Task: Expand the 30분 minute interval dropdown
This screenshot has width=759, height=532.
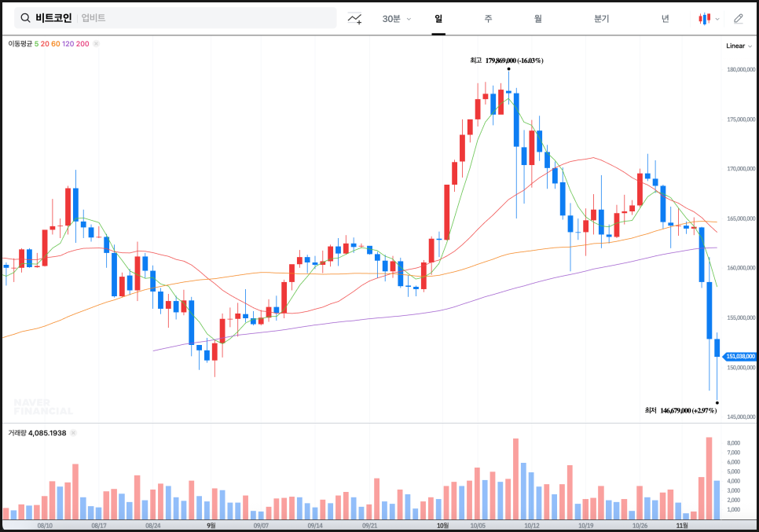Action: (x=397, y=18)
